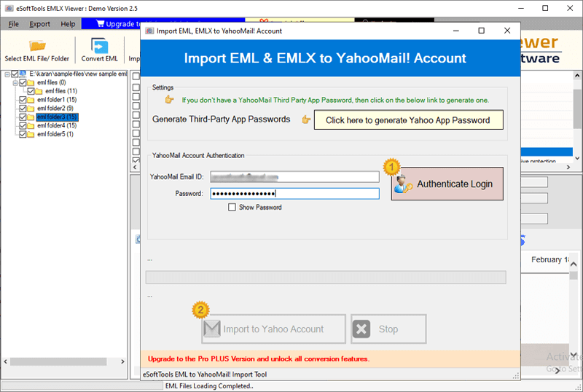Click the Select EML File/Folder icon
The width and height of the screenshot is (583, 392).
(x=37, y=46)
